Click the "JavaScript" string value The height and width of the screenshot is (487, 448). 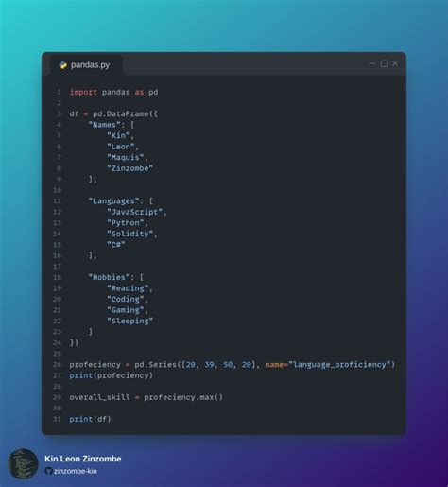pos(134,212)
